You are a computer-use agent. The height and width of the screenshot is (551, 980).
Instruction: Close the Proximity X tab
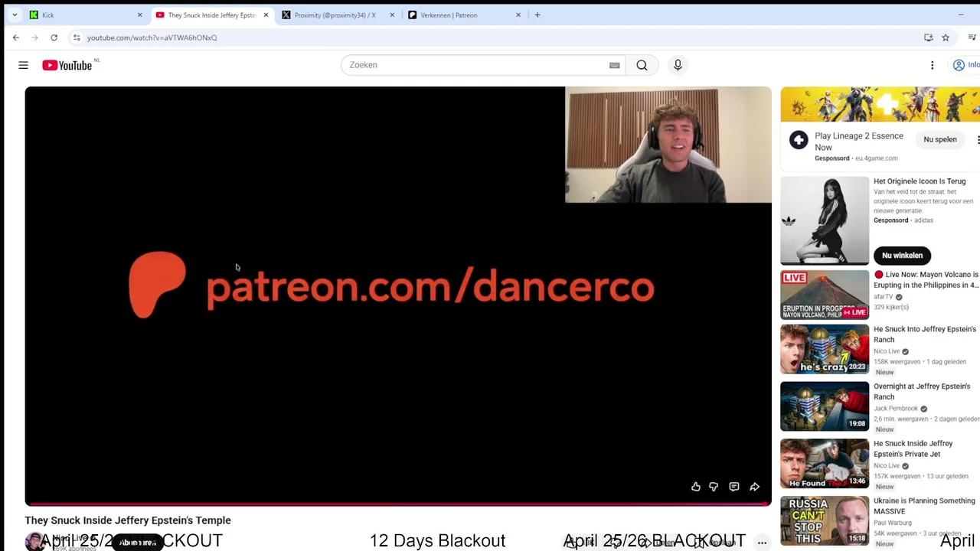[392, 15]
